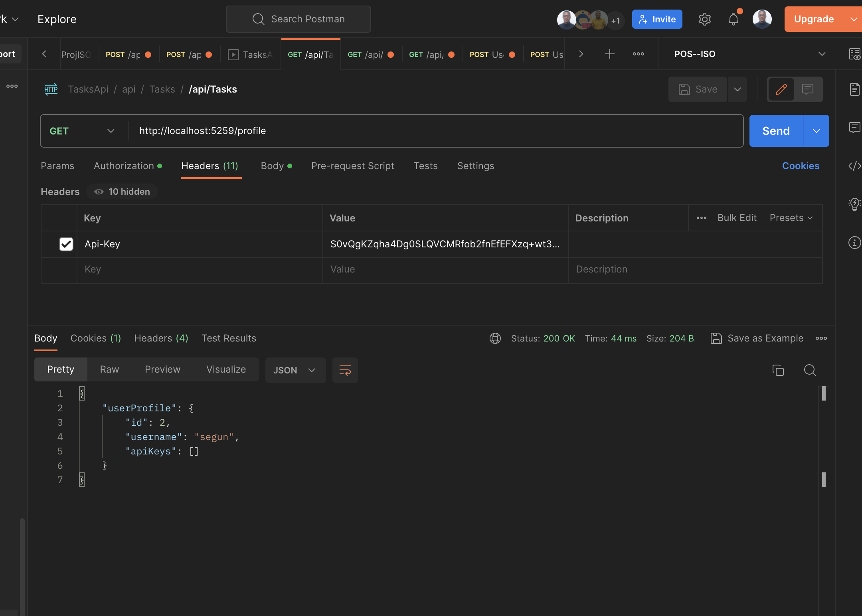The image size is (862, 616).
Task: Click the notifications bell icon
Action: pos(733,19)
